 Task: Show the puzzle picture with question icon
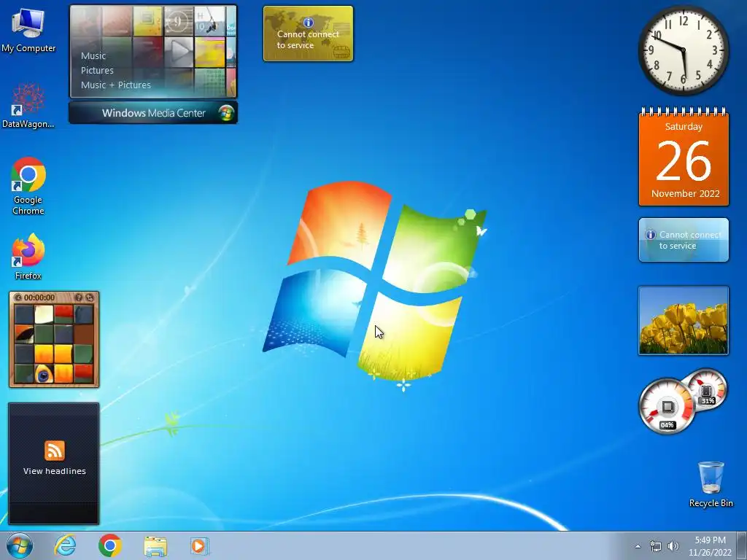click(x=79, y=297)
